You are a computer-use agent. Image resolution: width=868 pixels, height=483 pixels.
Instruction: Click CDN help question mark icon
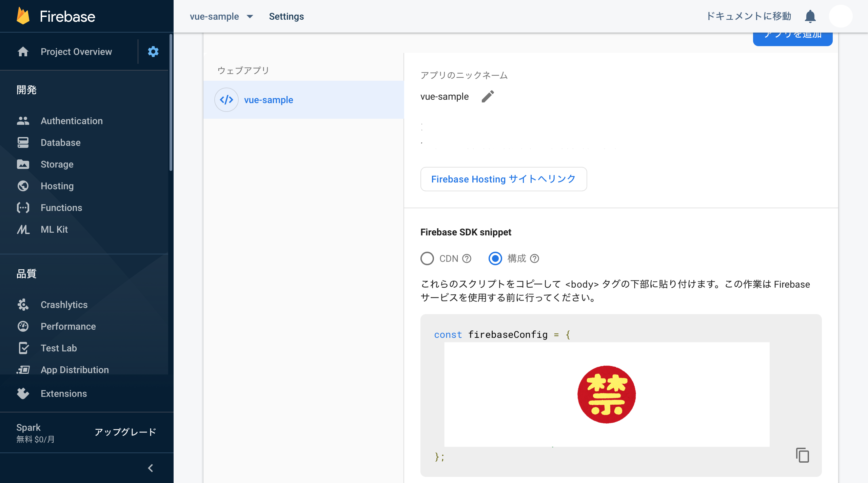(x=467, y=258)
